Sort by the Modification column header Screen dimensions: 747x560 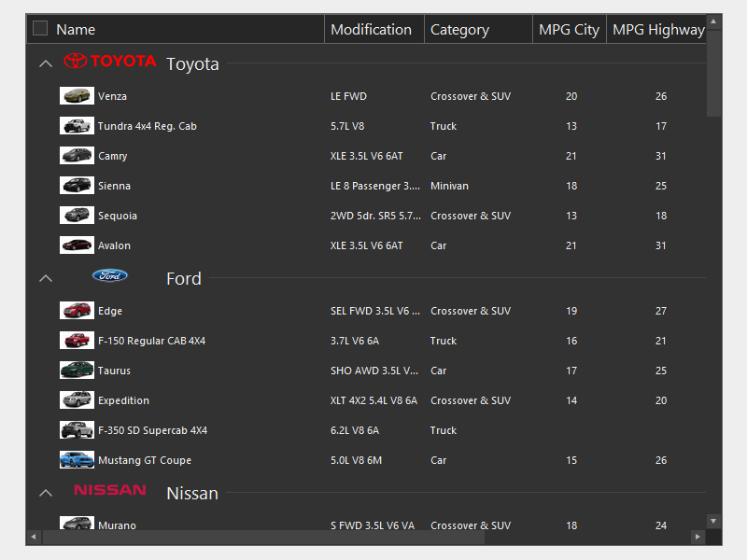coord(372,30)
